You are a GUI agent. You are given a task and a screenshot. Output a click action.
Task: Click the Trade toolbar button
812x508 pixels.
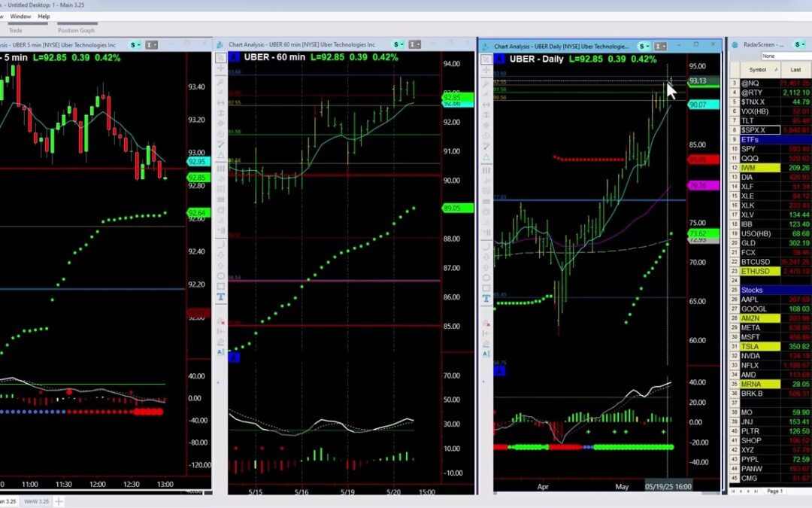point(16,31)
